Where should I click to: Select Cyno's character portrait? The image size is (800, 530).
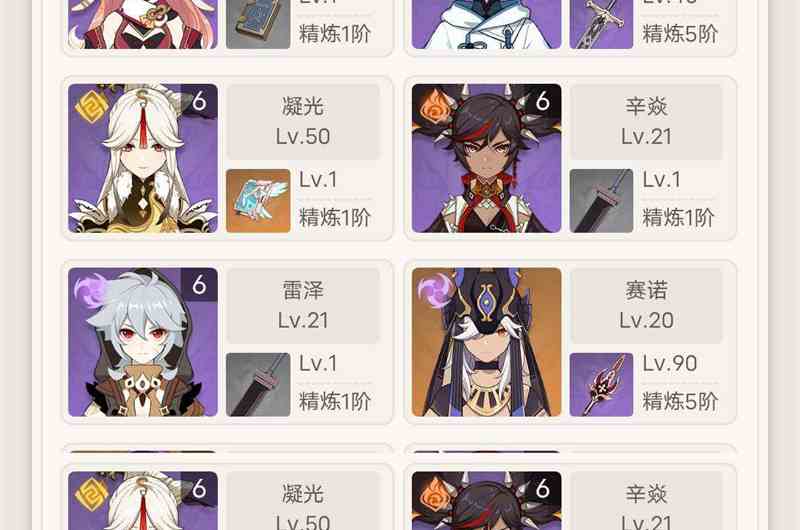(486, 342)
